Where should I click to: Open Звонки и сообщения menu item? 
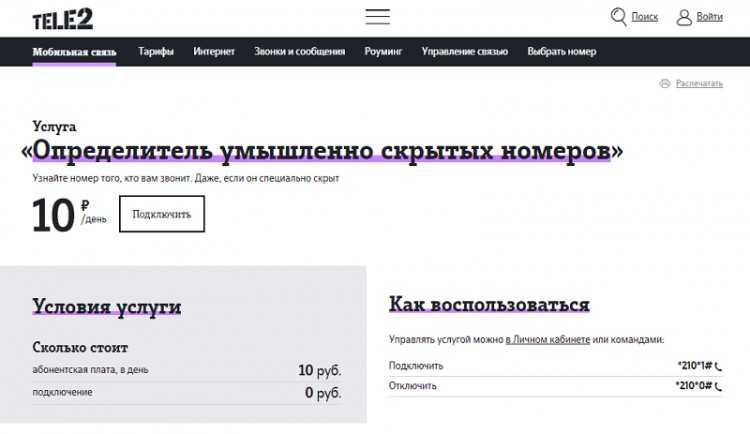click(x=299, y=51)
